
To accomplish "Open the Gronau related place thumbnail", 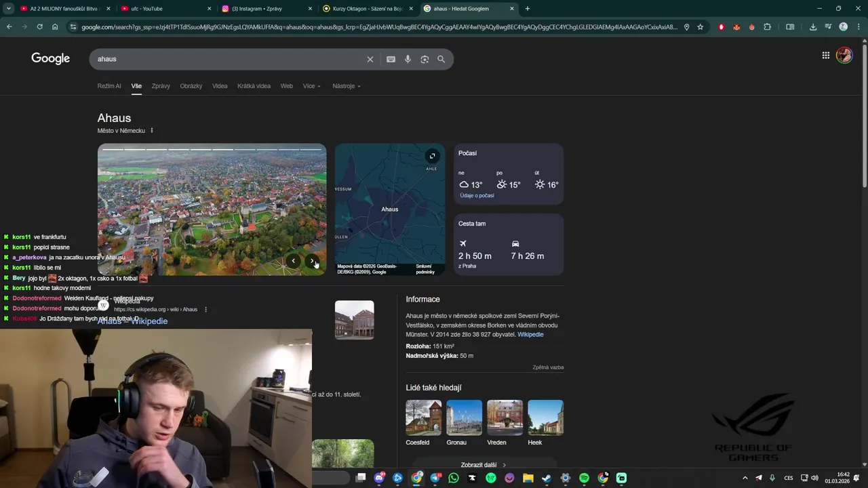I will [464, 418].
